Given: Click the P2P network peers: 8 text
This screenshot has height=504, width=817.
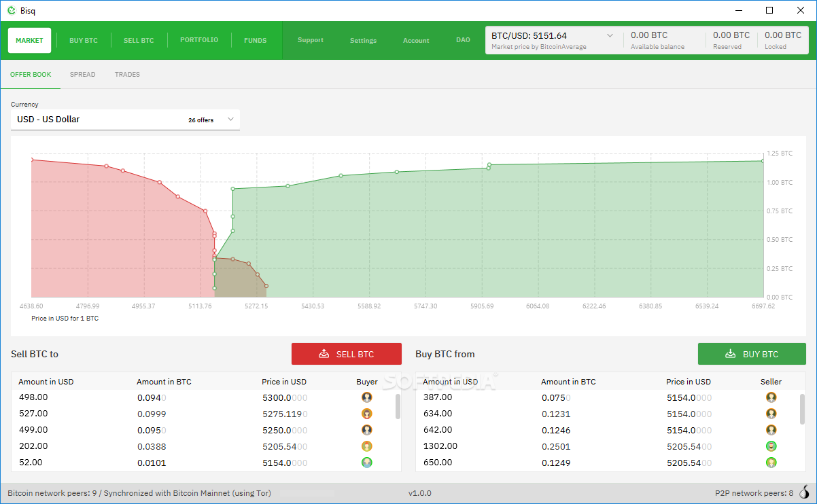Looking at the screenshot, I should coord(754,493).
